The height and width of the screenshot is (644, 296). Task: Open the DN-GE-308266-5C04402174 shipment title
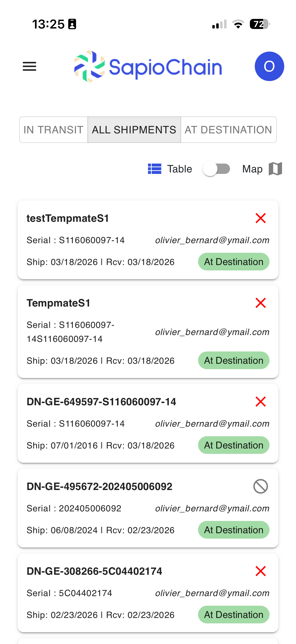(x=94, y=572)
